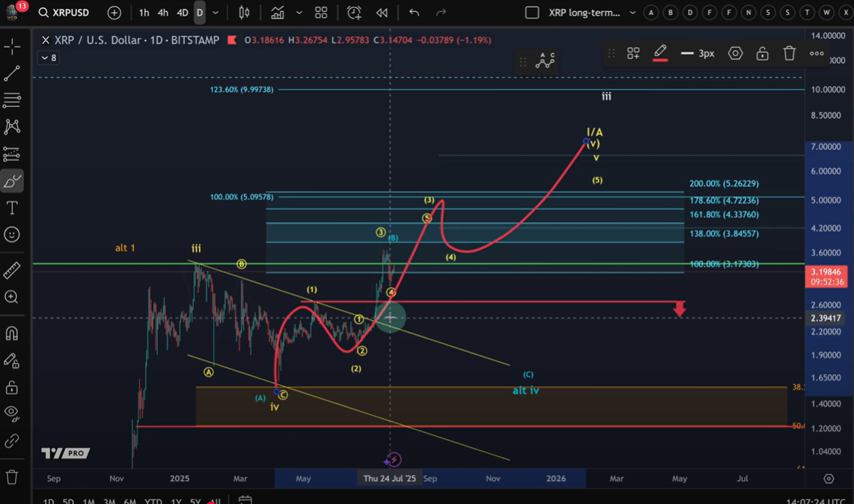Open the red line color picker
854x504 pixels.
click(660, 53)
